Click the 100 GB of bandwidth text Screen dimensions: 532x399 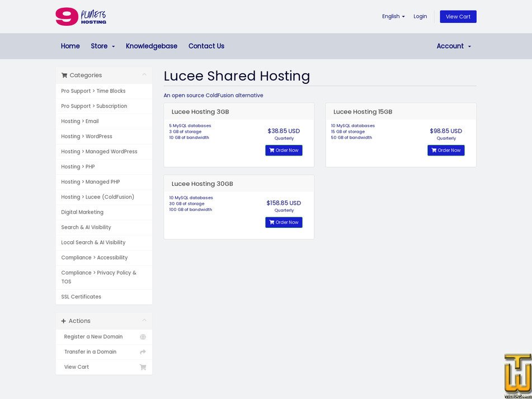click(x=191, y=210)
